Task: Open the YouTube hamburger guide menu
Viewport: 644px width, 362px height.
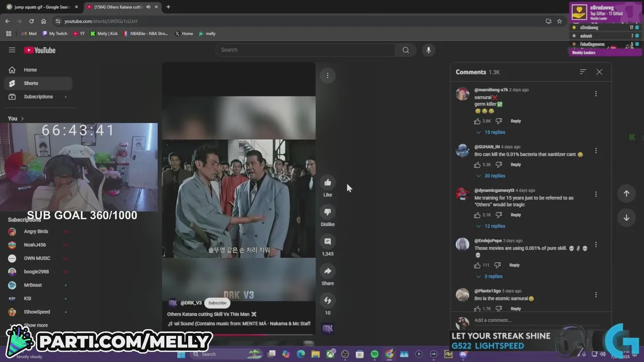Action: click(12, 50)
